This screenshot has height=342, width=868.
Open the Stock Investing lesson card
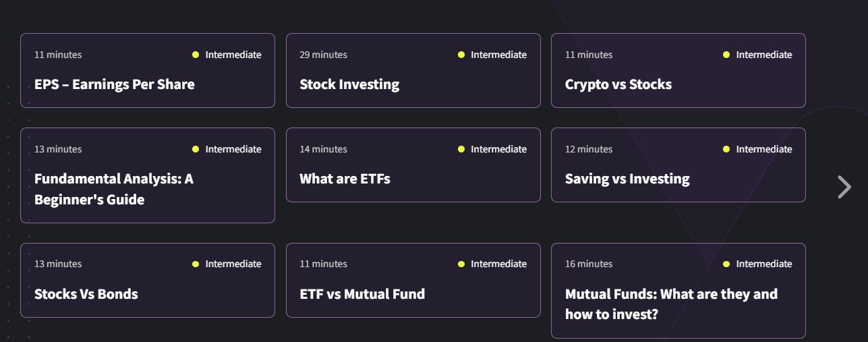coord(349,84)
